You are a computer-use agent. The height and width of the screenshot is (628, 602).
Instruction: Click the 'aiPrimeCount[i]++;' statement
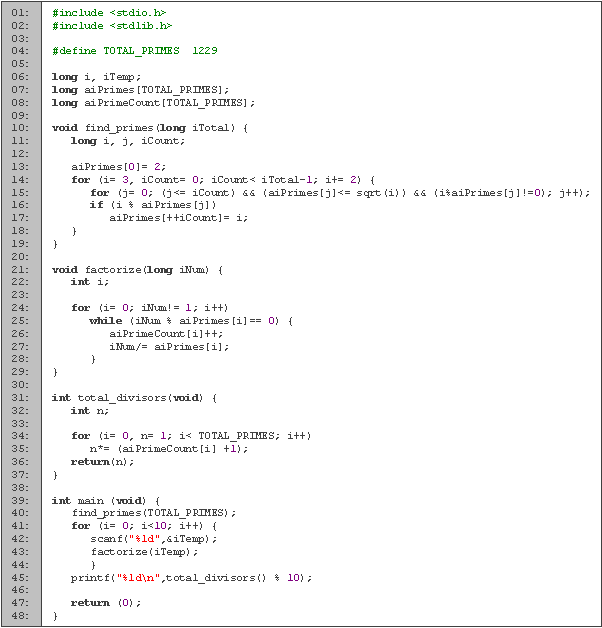click(166, 334)
